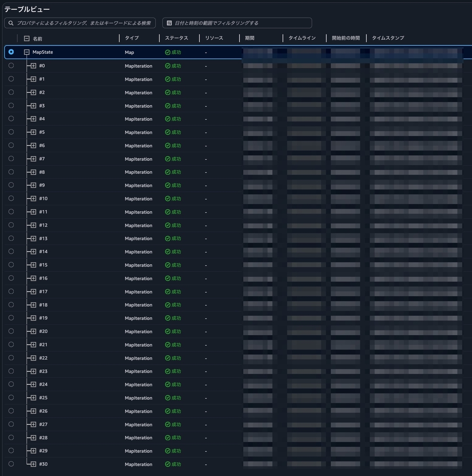Click the 期間 column header
This screenshot has width=472, height=476.
click(x=250, y=38)
